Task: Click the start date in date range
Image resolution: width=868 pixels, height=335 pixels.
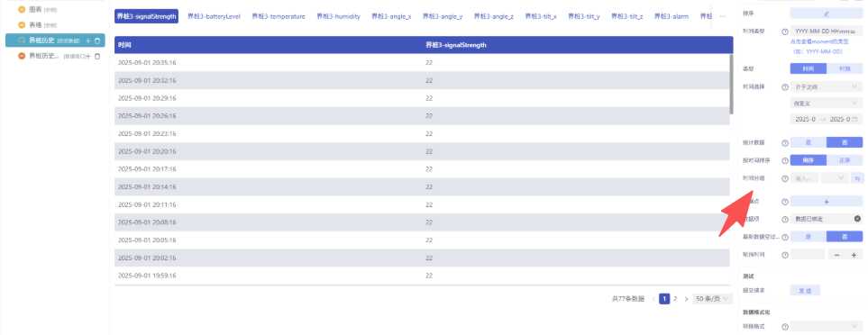Action: [806, 119]
